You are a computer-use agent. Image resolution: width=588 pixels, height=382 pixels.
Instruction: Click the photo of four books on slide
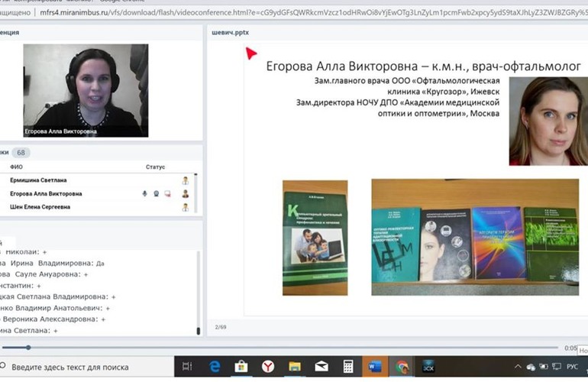click(x=475, y=237)
